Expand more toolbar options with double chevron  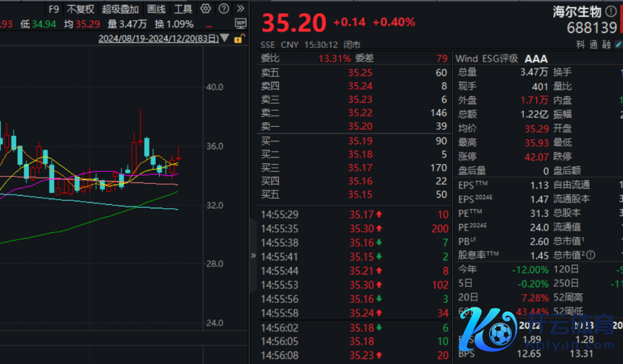[241, 9]
